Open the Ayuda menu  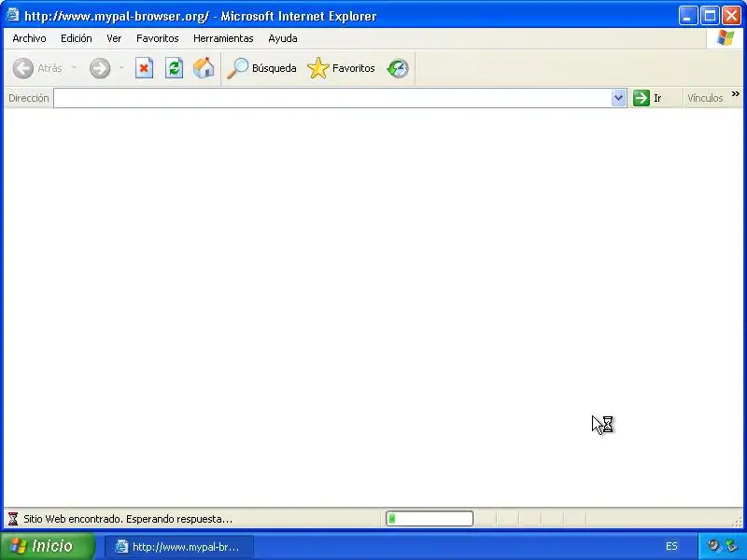pyautogui.click(x=283, y=38)
